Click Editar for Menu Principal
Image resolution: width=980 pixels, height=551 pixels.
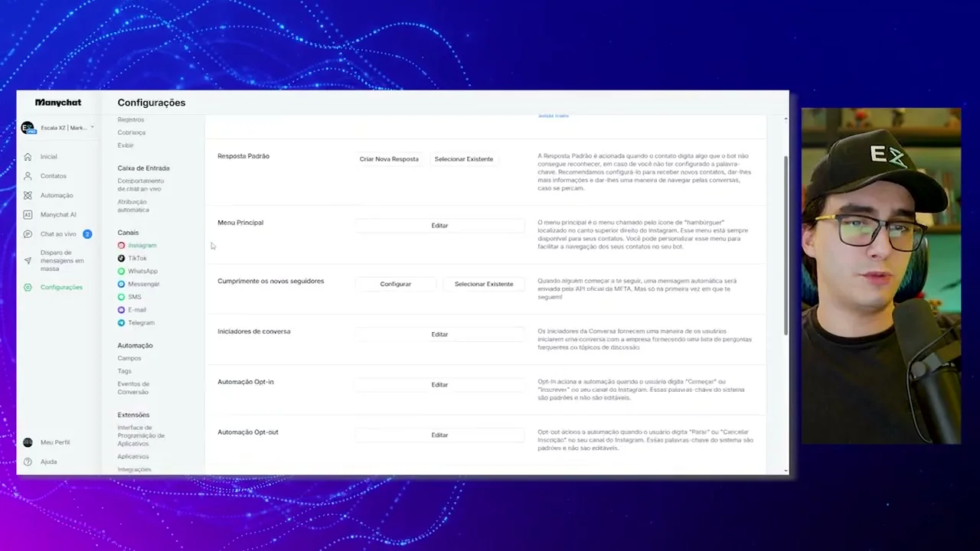439,226
